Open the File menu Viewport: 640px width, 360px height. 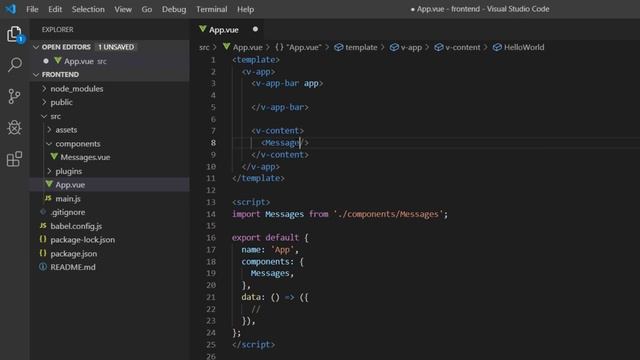pos(32,9)
